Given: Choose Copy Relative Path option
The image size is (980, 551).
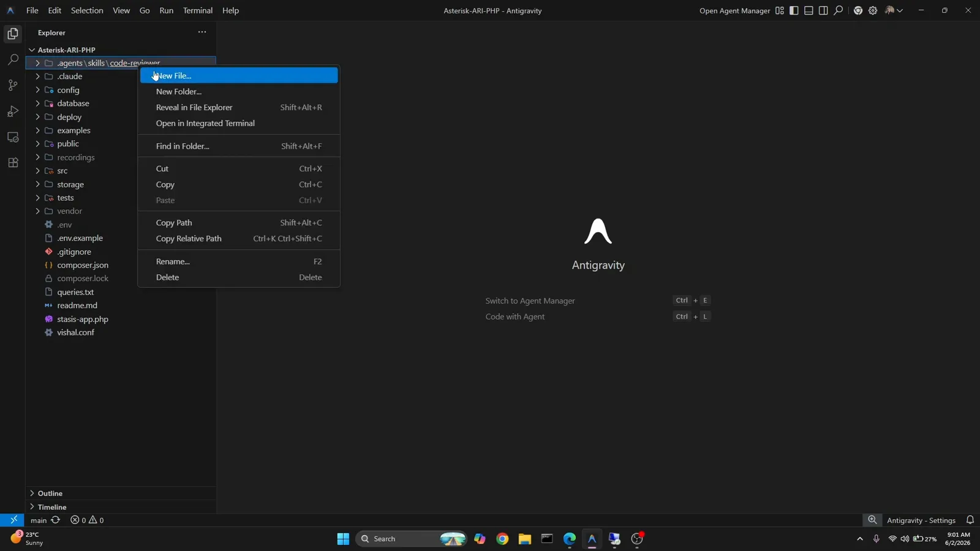Looking at the screenshot, I should click(x=239, y=239).
